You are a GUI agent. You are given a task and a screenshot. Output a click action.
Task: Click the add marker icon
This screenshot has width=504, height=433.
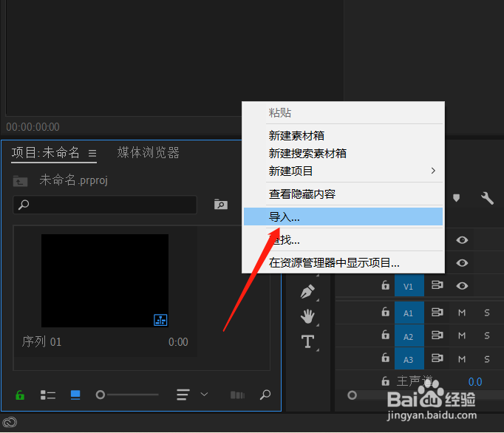[456, 198]
